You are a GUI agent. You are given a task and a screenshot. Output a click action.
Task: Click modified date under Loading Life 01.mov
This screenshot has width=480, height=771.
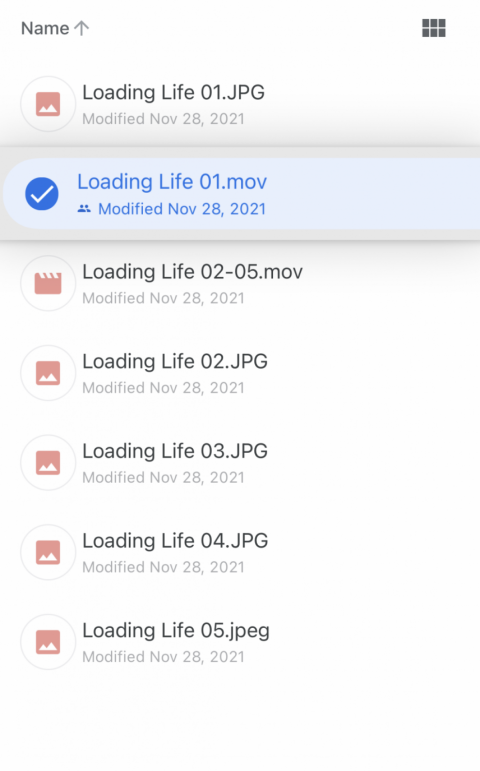tap(182, 209)
